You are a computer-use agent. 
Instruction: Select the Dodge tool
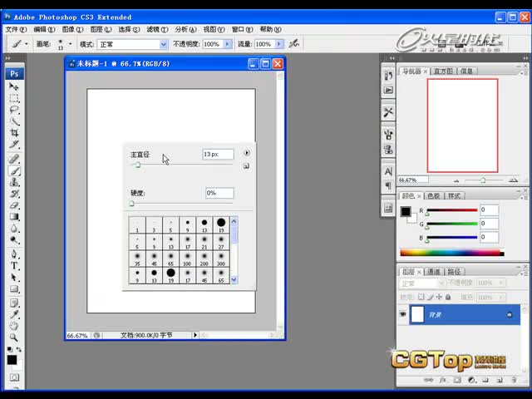(14, 240)
